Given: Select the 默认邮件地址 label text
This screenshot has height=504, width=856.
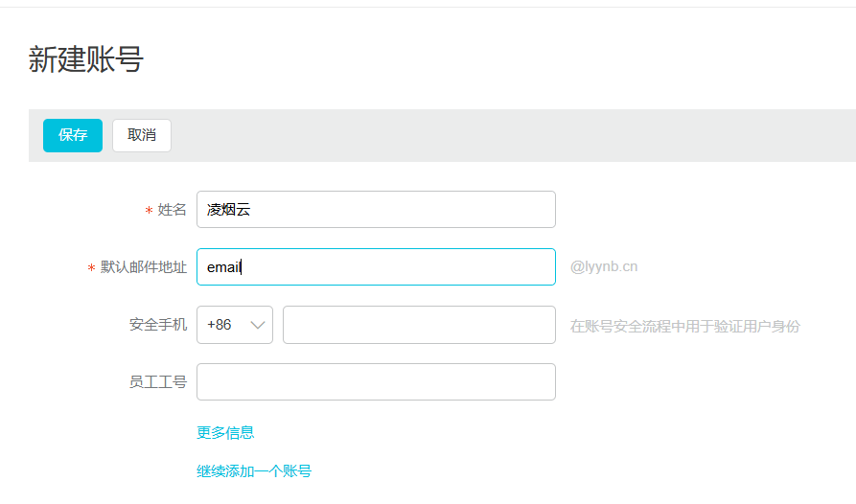Looking at the screenshot, I should pyautogui.click(x=144, y=267).
